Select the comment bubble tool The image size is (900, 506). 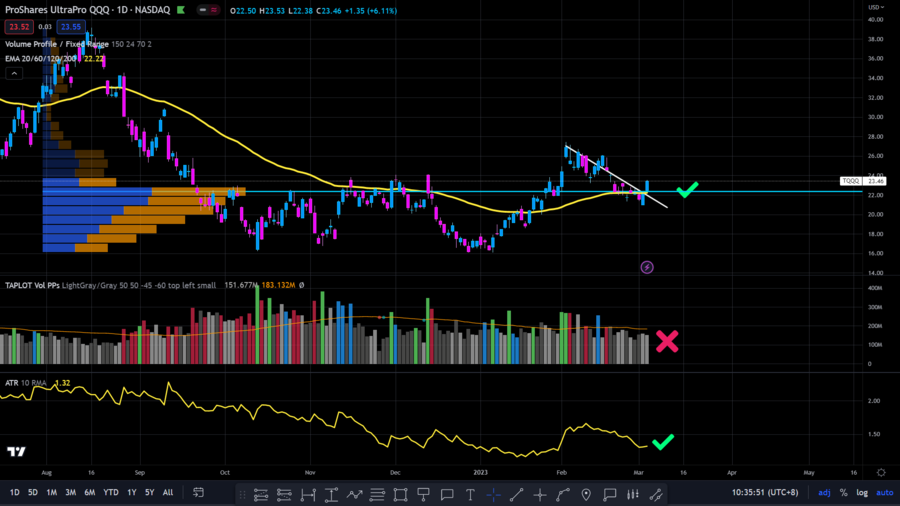[447, 495]
